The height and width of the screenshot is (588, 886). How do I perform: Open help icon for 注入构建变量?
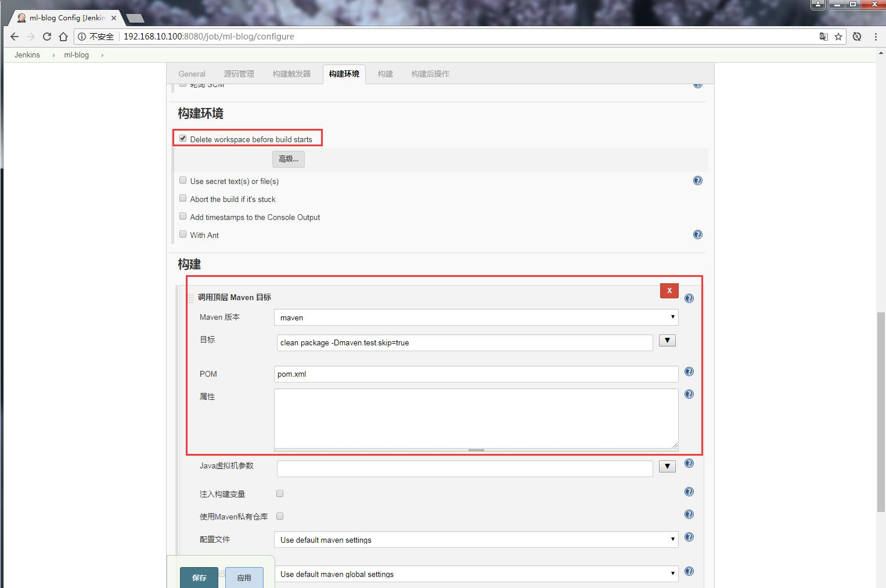pyautogui.click(x=689, y=492)
